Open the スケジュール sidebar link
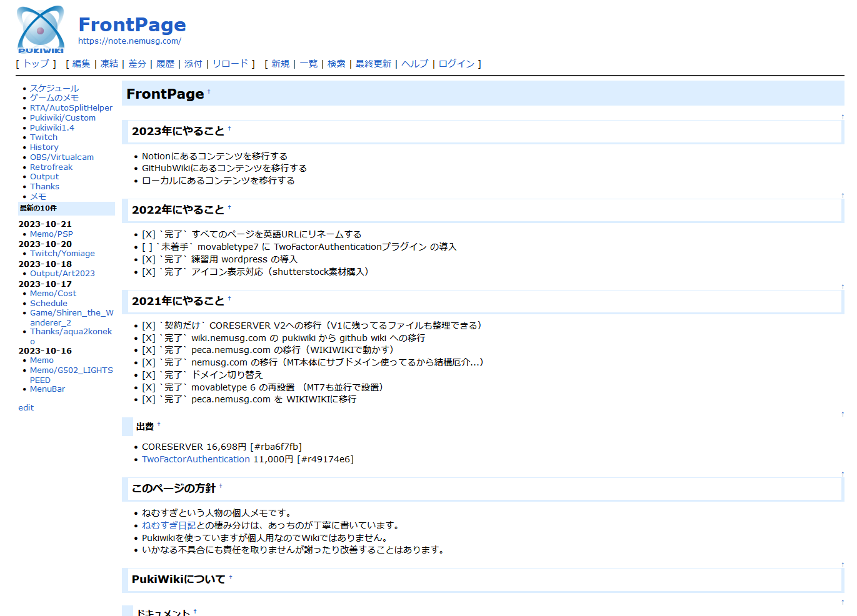The height and width of the screenshot is (616, 857). click(x=54, y=89)
